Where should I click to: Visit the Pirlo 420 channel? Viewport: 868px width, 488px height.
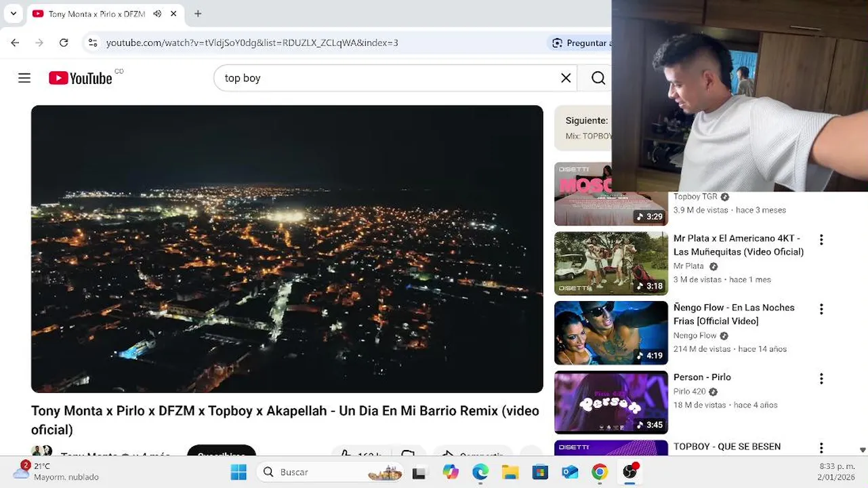(690, 392)
